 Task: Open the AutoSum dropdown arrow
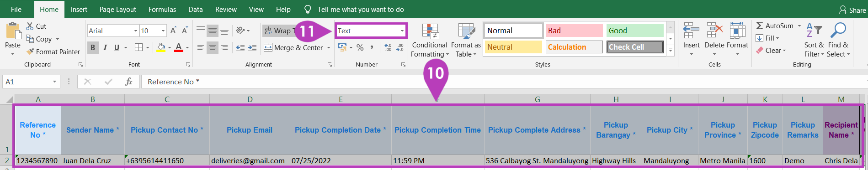click(x=799, y=26)
